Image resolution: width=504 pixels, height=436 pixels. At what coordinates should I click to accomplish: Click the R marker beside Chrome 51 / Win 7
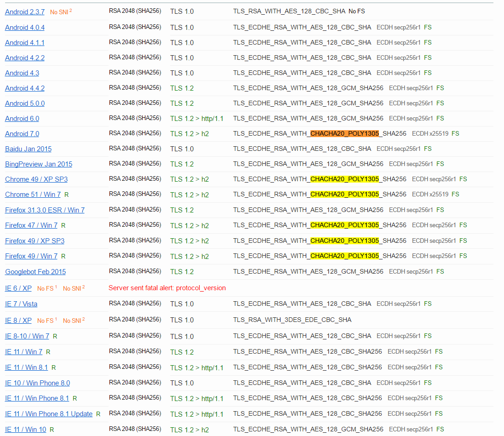click(67, 195)
